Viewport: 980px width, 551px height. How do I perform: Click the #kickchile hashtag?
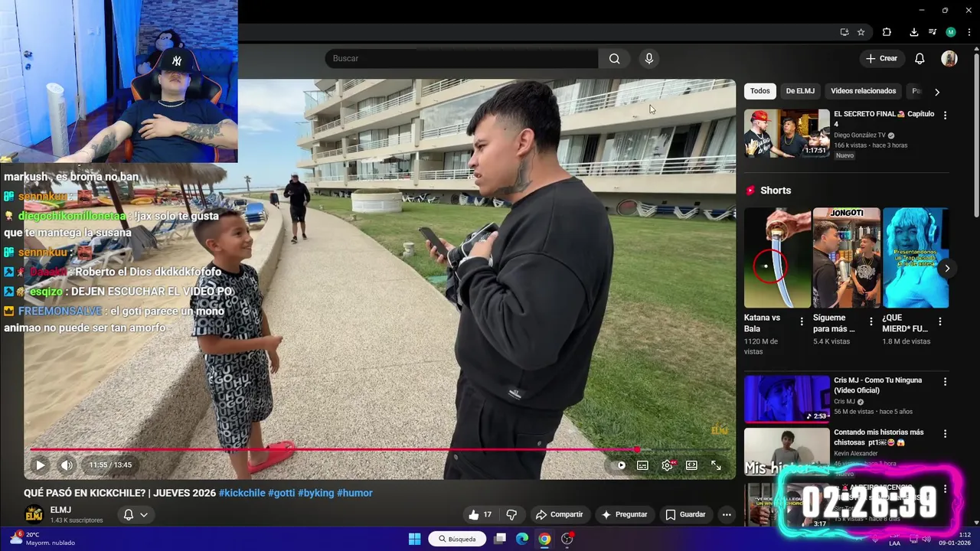point(242,493)
